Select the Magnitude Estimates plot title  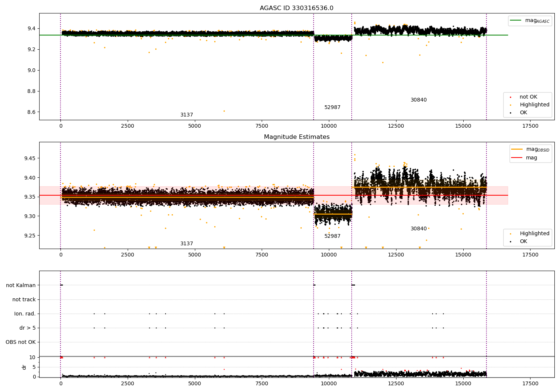(296, 137)
